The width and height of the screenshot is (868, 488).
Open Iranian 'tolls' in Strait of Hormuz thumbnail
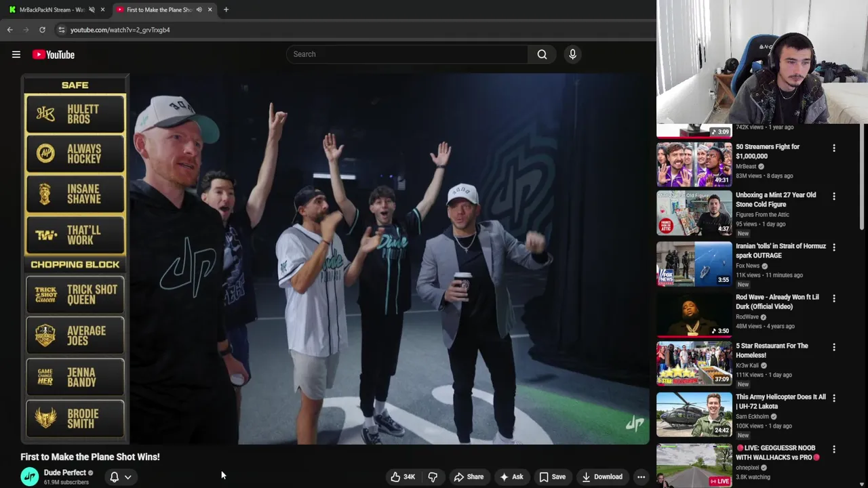click(694, 264)
